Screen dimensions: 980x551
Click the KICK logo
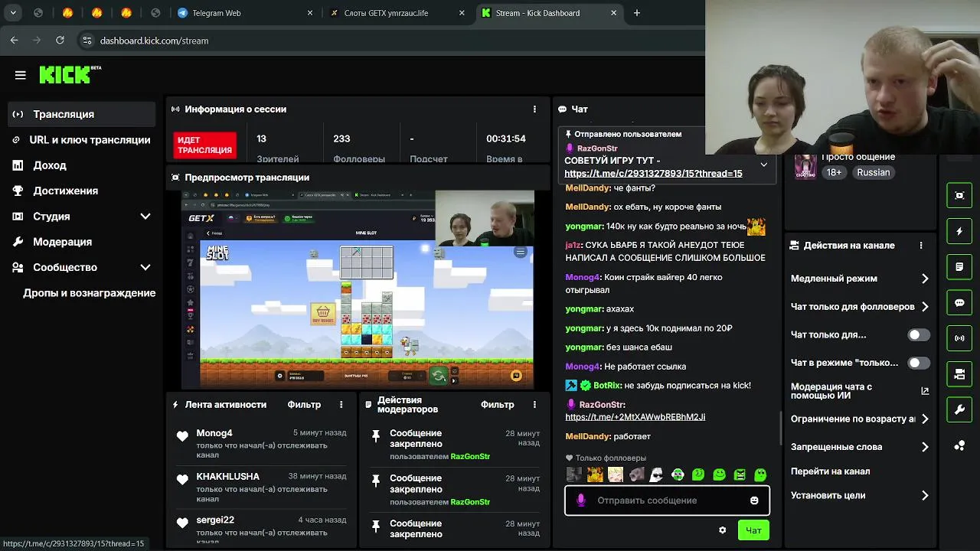pos(70,74)
